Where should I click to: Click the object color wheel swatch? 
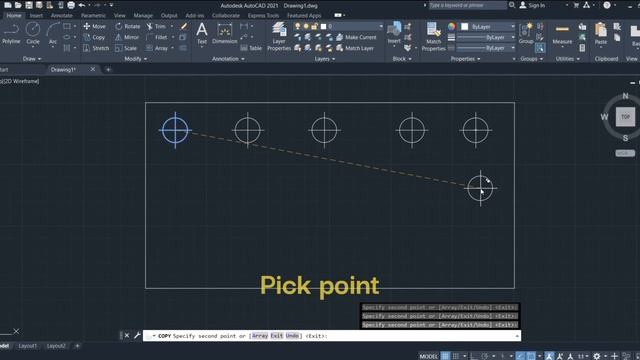point(451,26)
